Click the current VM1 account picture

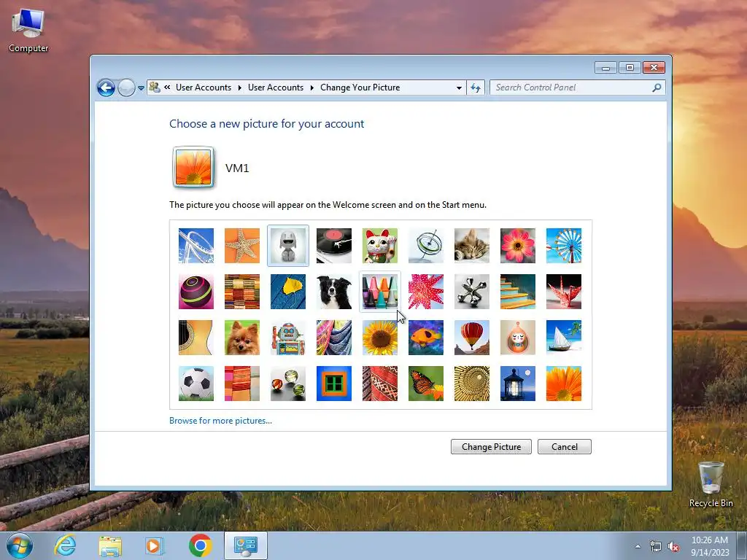(193, 167)
